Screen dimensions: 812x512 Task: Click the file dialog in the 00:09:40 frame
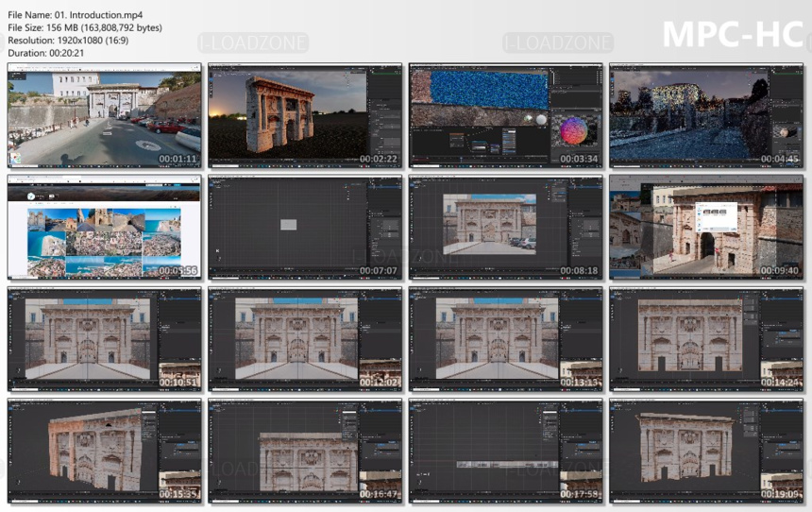[718, 217]
